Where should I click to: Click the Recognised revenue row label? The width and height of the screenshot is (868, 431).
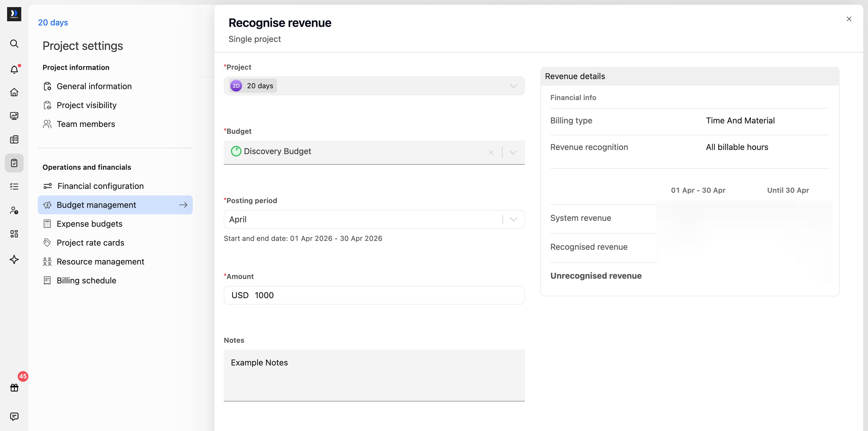(x=589, y=247)
